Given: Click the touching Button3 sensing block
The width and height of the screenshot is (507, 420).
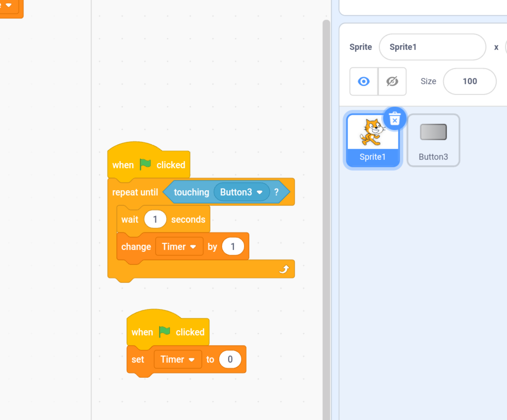Looking at the screenshot, I should (191, 192).
